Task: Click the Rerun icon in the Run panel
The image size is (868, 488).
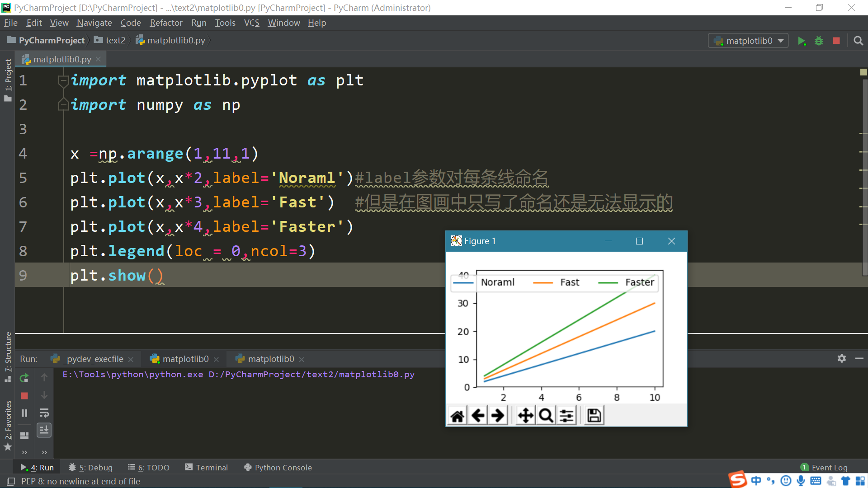Action: point(24,378)
